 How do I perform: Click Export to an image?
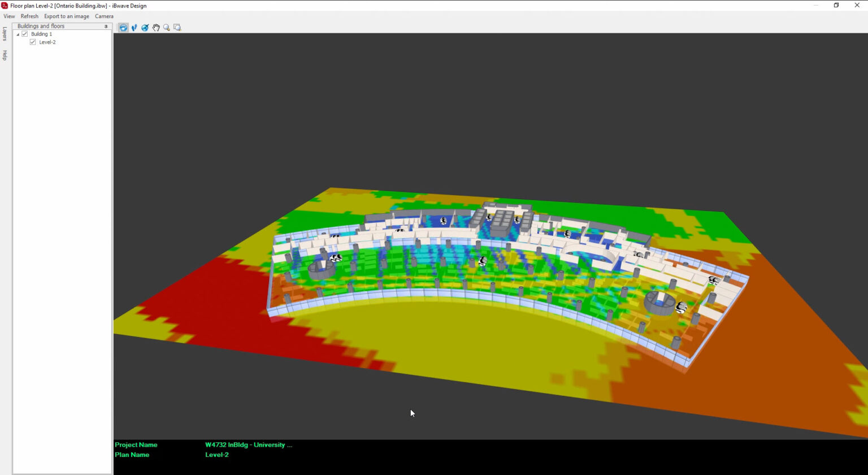click(67, 16)
